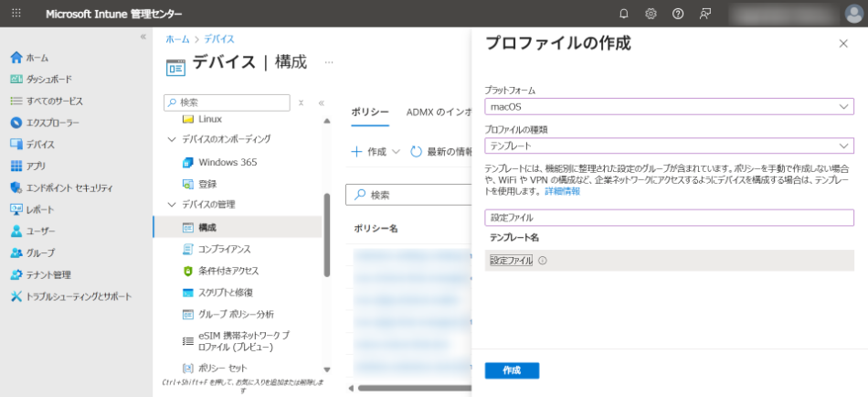
Task: Click the blue 作成 button
Action: [512, 370]
